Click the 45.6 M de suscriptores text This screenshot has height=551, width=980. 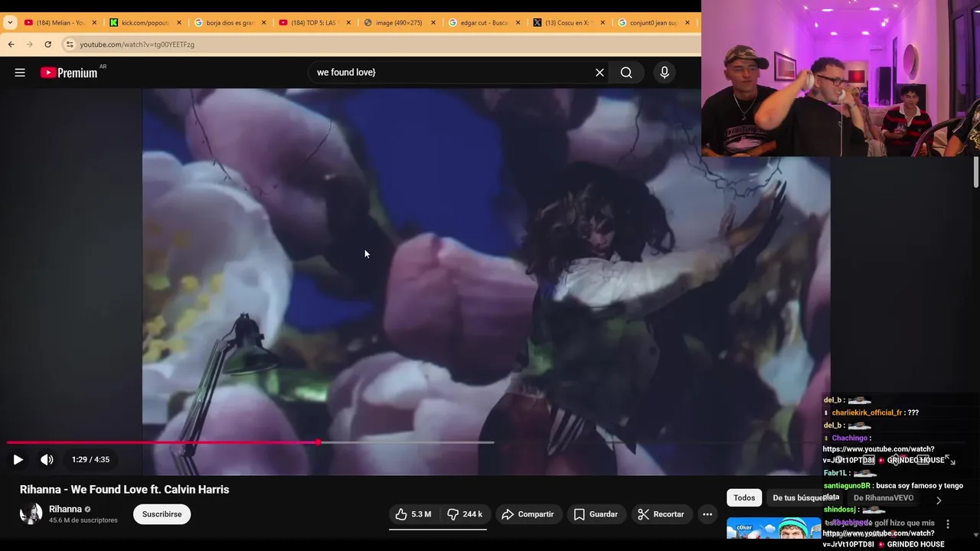(x=83, y=520)
